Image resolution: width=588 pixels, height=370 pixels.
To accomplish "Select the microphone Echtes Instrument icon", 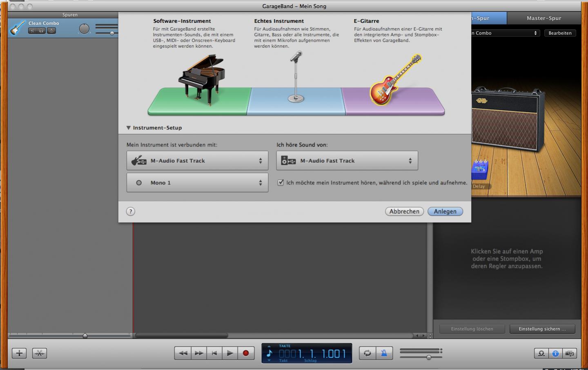I will coord(296,77).
